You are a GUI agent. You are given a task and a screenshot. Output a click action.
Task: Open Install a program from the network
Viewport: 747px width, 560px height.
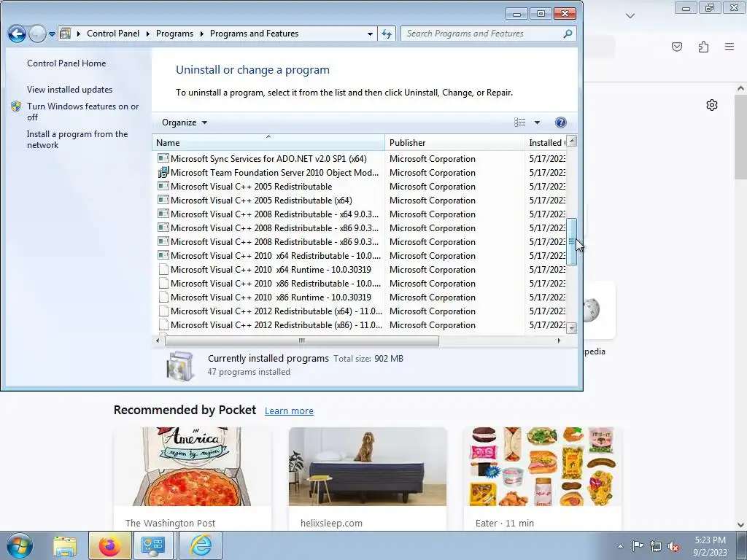click(77, 139)
